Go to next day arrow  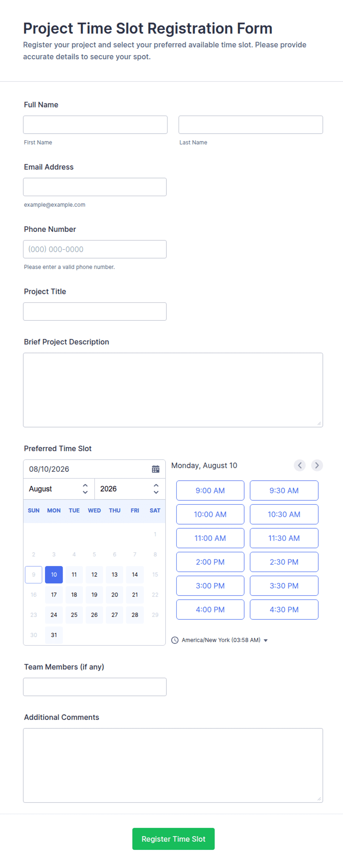(317, 465)
